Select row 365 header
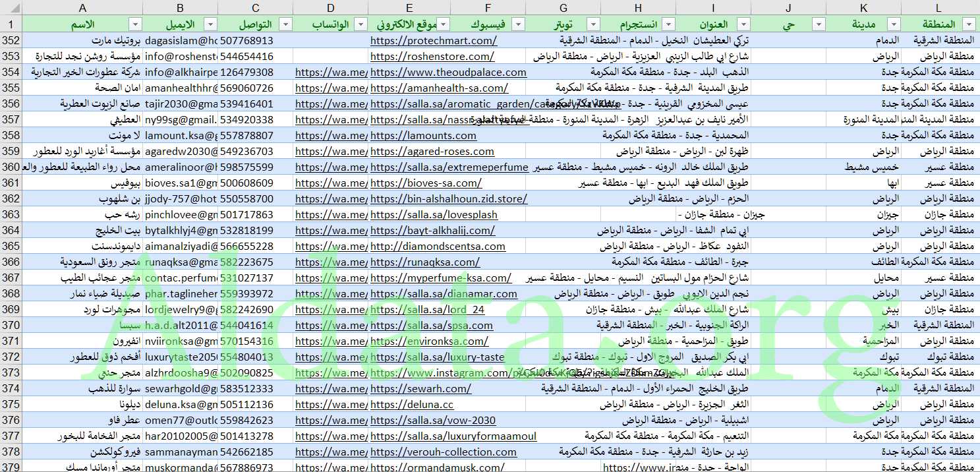 (x=11, y=246)
